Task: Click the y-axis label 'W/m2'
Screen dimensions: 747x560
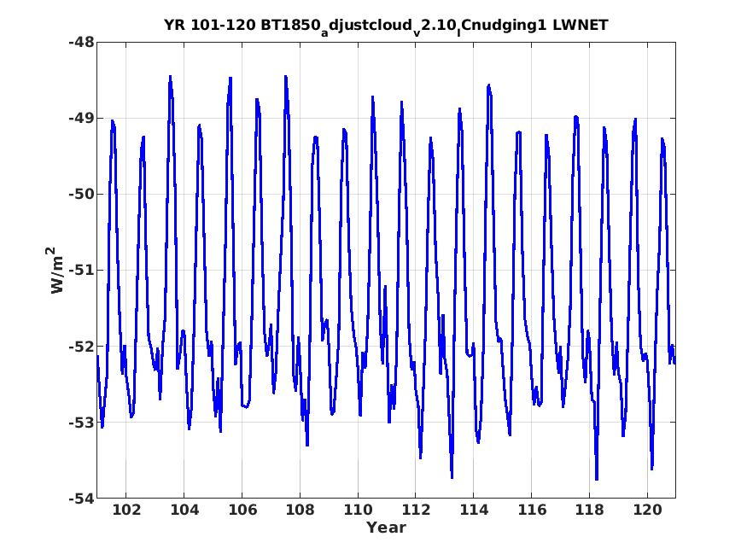Action: tap(56, 270)
